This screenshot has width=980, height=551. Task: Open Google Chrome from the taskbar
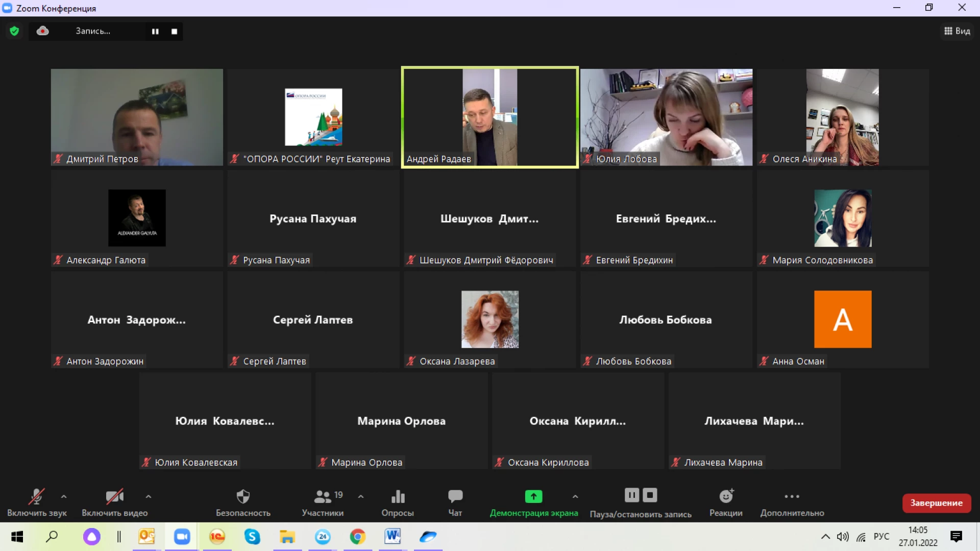(357, 537)
